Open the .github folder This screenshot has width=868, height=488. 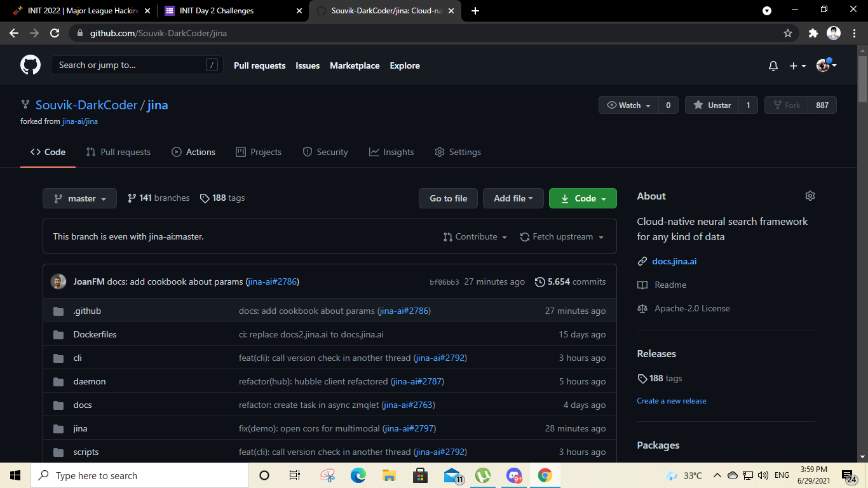pos(87,311)
